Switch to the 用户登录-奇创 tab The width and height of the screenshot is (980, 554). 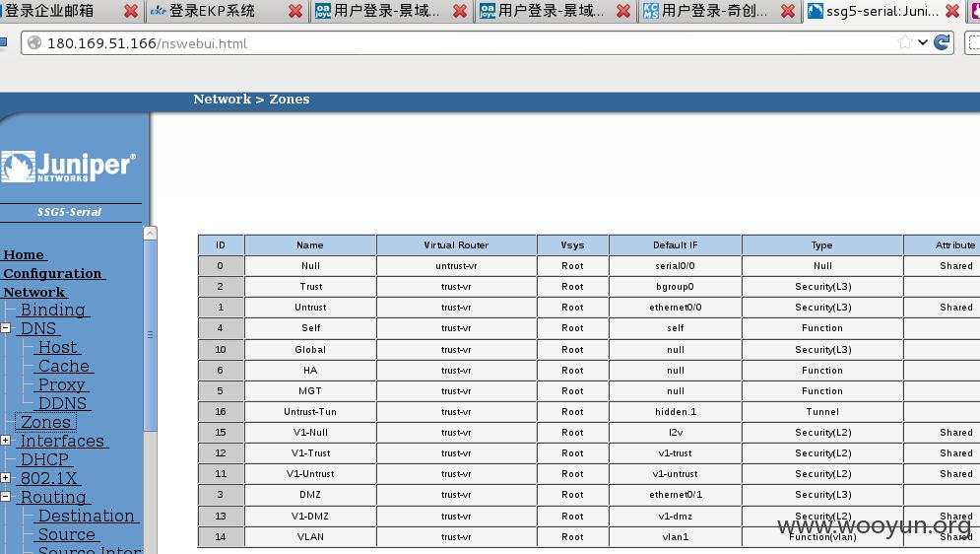718,11
